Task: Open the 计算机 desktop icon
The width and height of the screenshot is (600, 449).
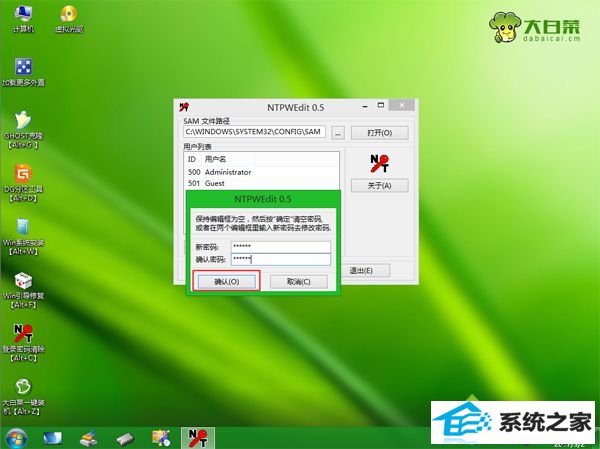Action: point(23,18)
